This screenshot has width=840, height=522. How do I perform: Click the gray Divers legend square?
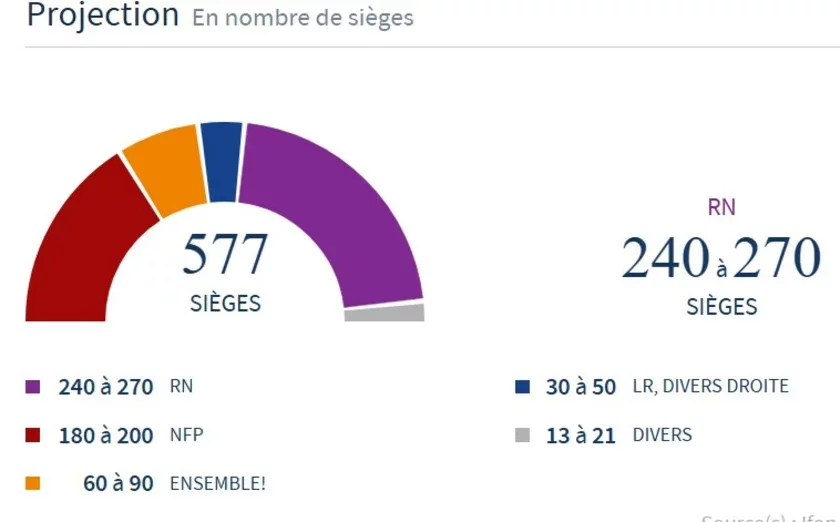point(521,435)
